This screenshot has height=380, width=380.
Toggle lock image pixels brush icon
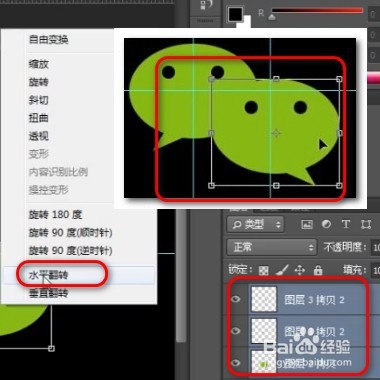(282, 270)
